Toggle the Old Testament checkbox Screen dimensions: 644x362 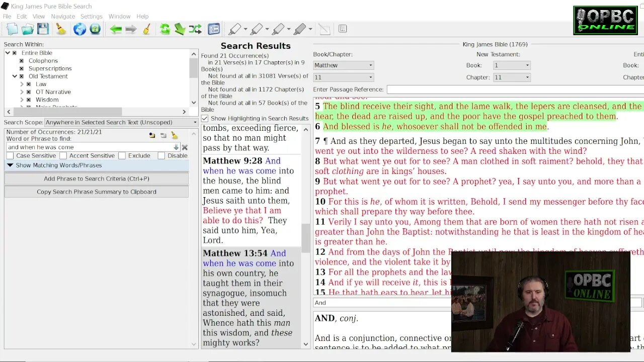click(22, 76)
